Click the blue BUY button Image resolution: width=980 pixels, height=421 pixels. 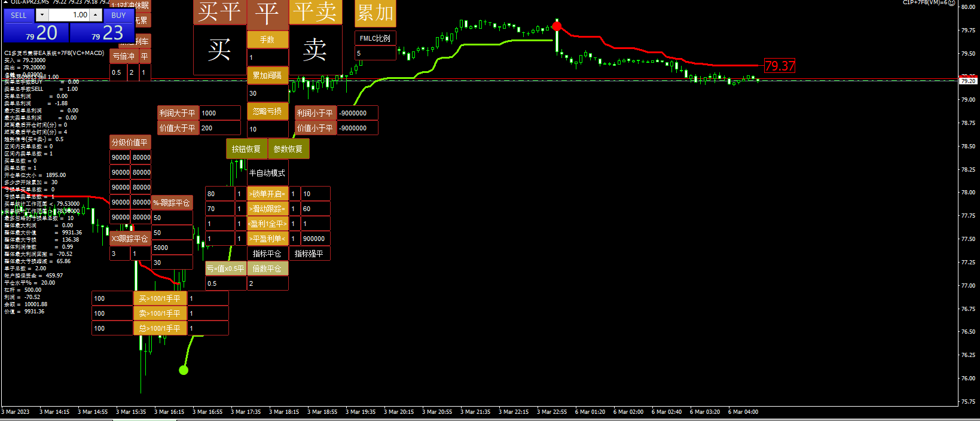tap(118, 15)
